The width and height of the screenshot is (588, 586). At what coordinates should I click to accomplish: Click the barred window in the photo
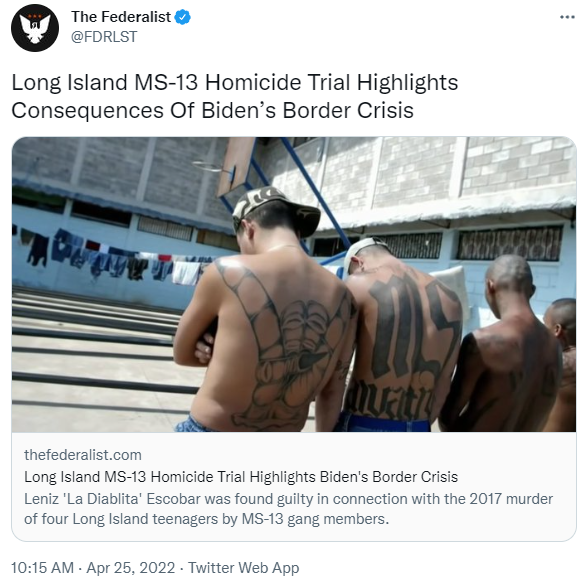(x=509, y=243)
